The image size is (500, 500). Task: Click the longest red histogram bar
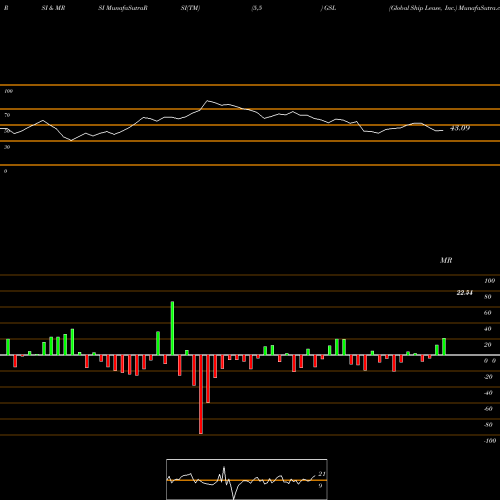click(201, 394)
